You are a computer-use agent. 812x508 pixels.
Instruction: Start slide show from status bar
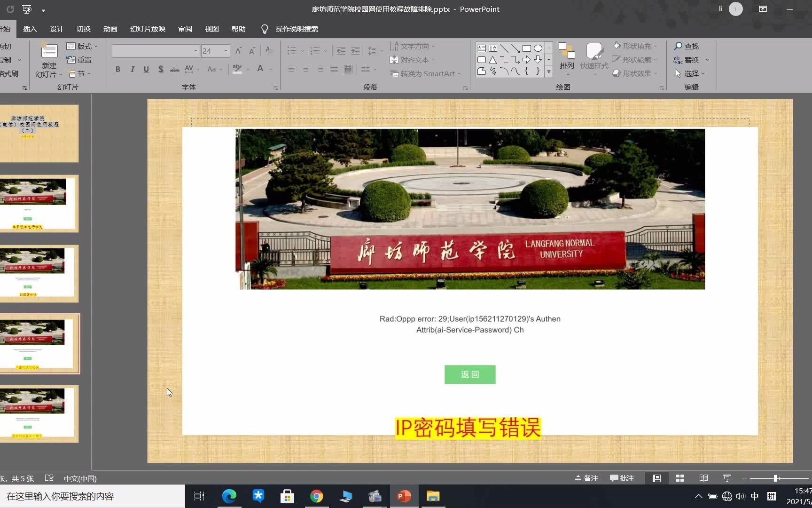[x=727, y=478]
